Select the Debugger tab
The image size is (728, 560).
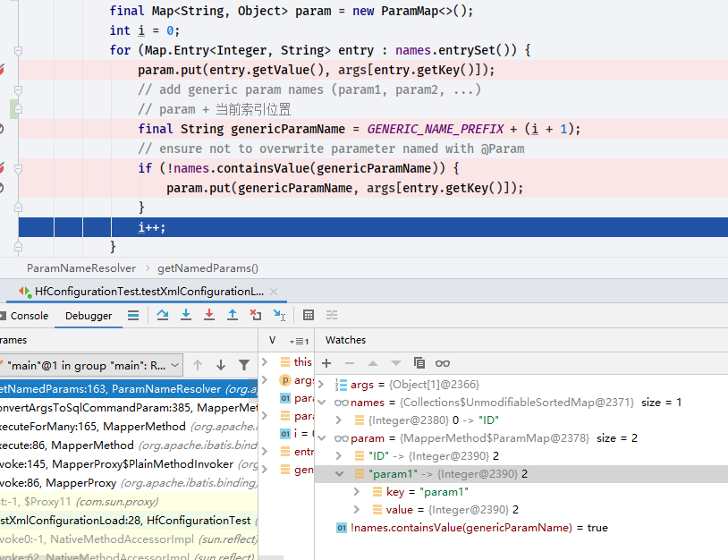[x=89, y=316]
